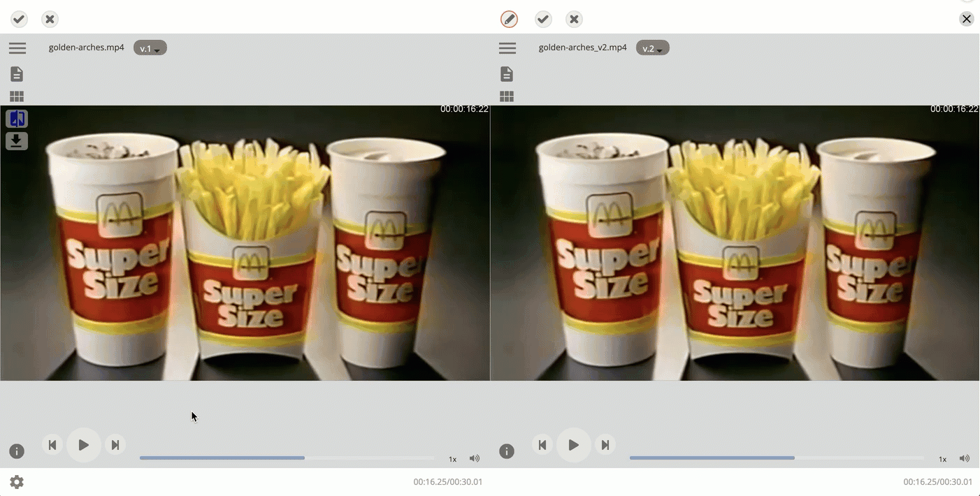Expand the v.2 version dropdown
Image resolution: width=980 pixels, height=496 pixels.
(x=653, y=48)
